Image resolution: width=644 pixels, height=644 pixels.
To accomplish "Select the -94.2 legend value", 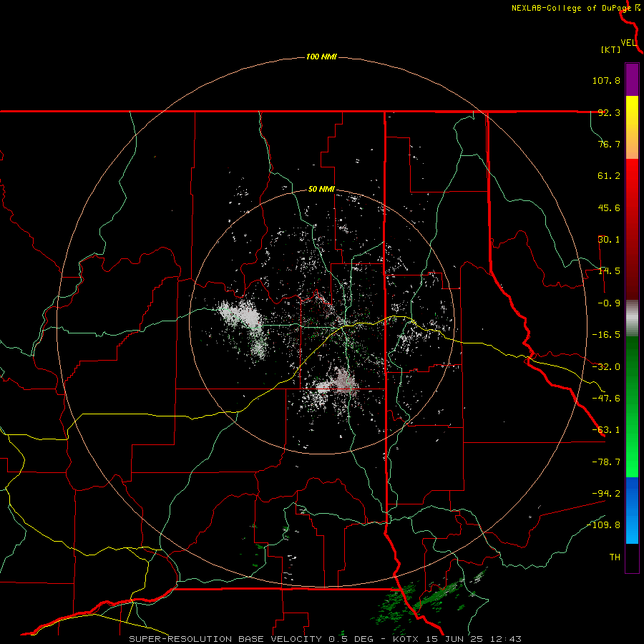I will pos(606,493).
